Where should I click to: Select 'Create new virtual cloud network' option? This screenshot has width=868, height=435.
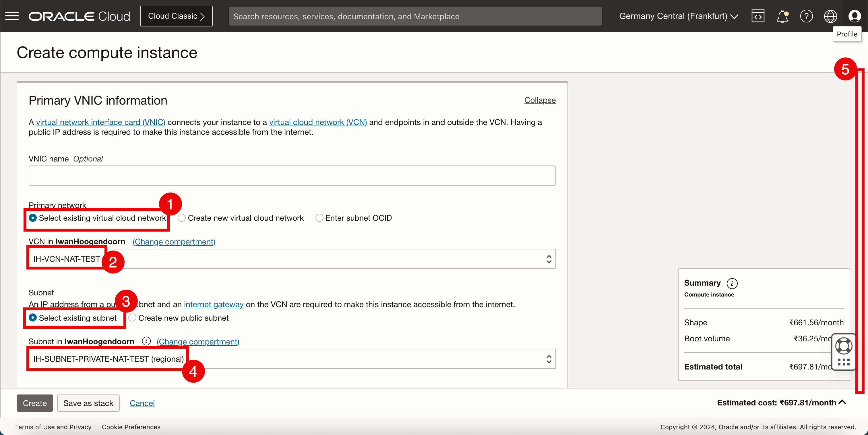[182, 218]
